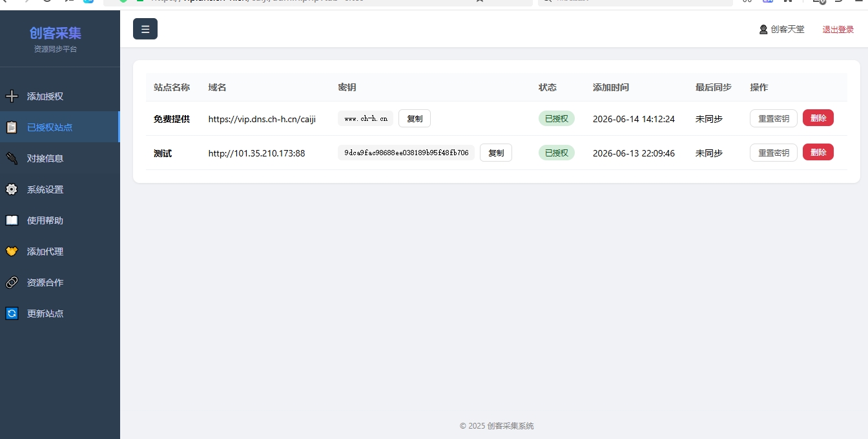Click the key starting with 9dca9fac
Screen dimensions: 868x439
pyautogui.click(x=406, y=153)
